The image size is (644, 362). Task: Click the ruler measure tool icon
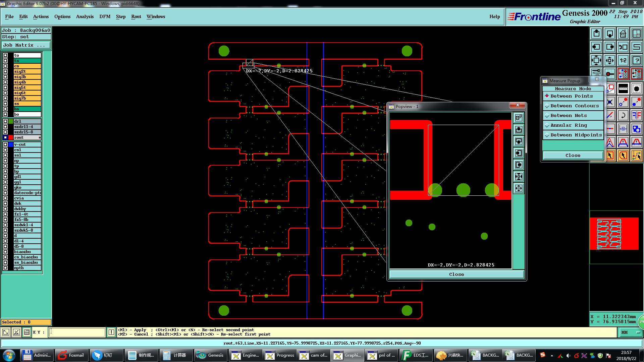click(623, 89)
